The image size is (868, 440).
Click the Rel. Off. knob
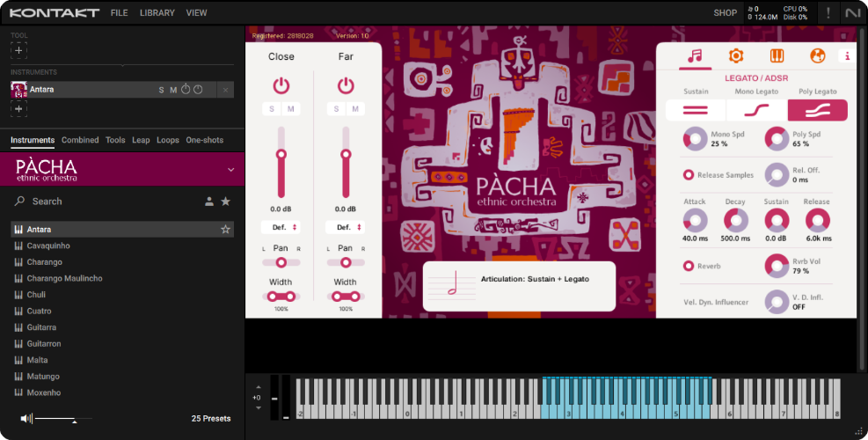[x=777, y=175]
